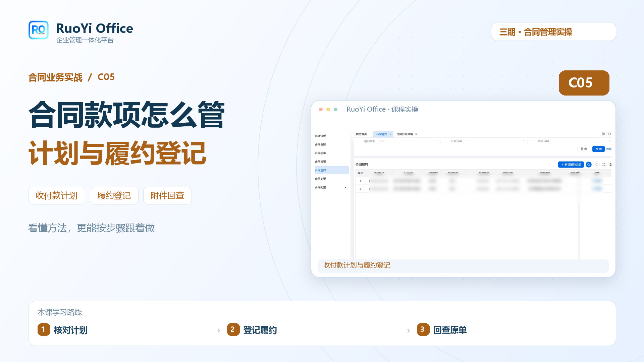The width and height of the screenshot is (644, 362).
Task: Open the 履约类型 dropdown
Action: [409, 141]
